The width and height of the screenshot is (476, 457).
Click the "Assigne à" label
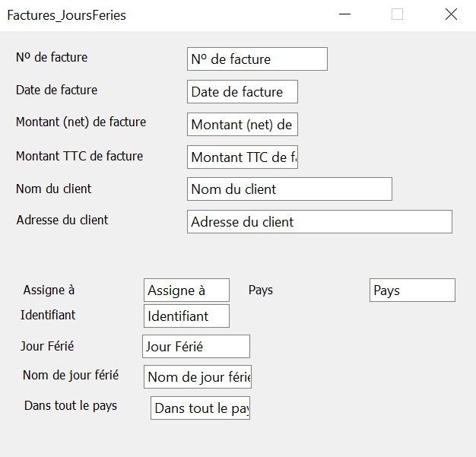pos(49,290)
